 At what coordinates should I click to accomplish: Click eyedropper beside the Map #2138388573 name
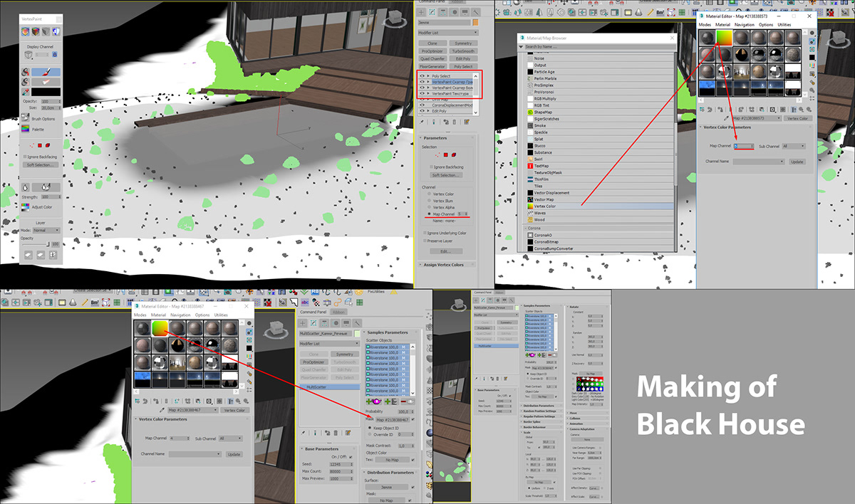[x=727, y=118]
